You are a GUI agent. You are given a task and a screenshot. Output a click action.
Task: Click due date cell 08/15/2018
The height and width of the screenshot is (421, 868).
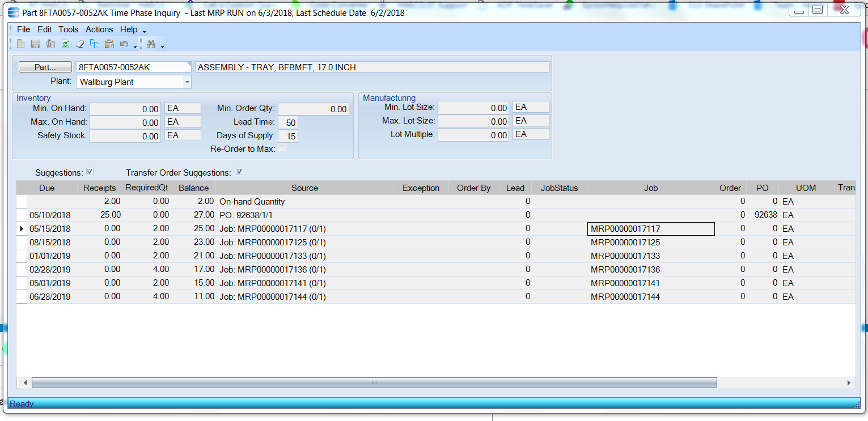click(52, 243)
